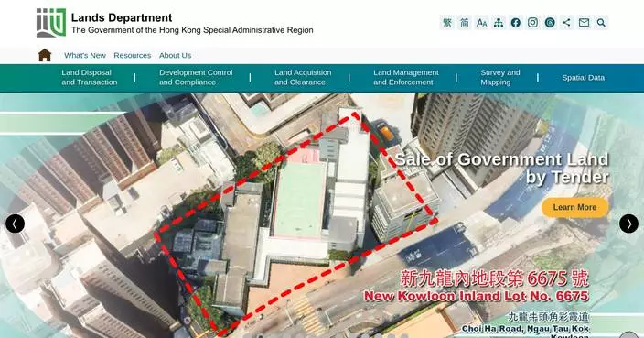This screenshot has height=338, width=644.
Task: Click the Sale of Government Land banner heading
Action: (x=501, y=169)
